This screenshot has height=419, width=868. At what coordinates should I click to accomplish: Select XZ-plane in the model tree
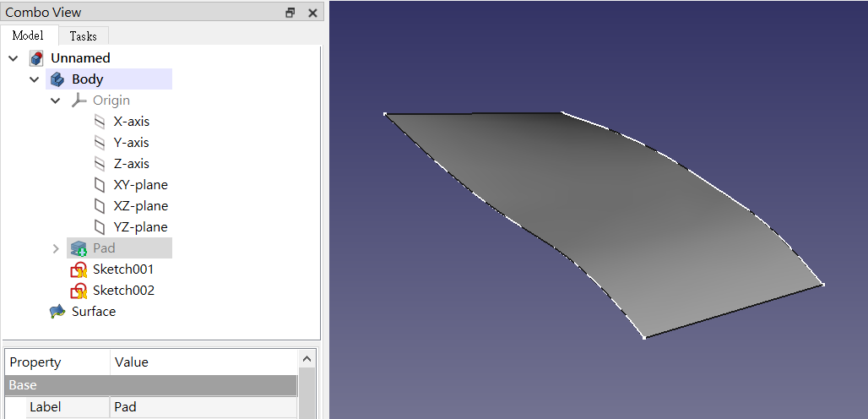pyautogui.click(x=141, y=206)
